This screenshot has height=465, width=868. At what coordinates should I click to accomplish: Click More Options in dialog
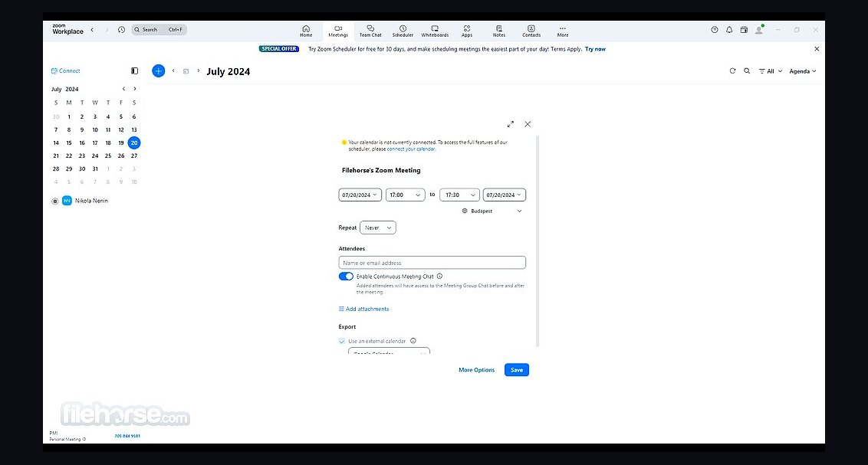(477, 370)
